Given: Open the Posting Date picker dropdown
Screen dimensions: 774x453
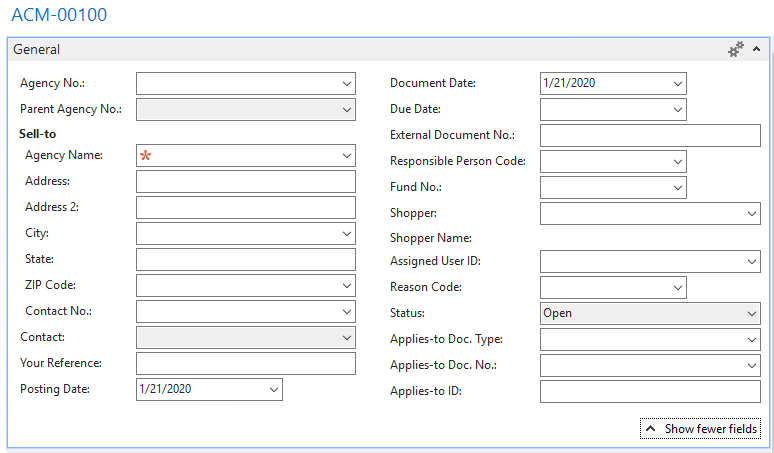Looking at the screenshot, I should coord(273,389).
